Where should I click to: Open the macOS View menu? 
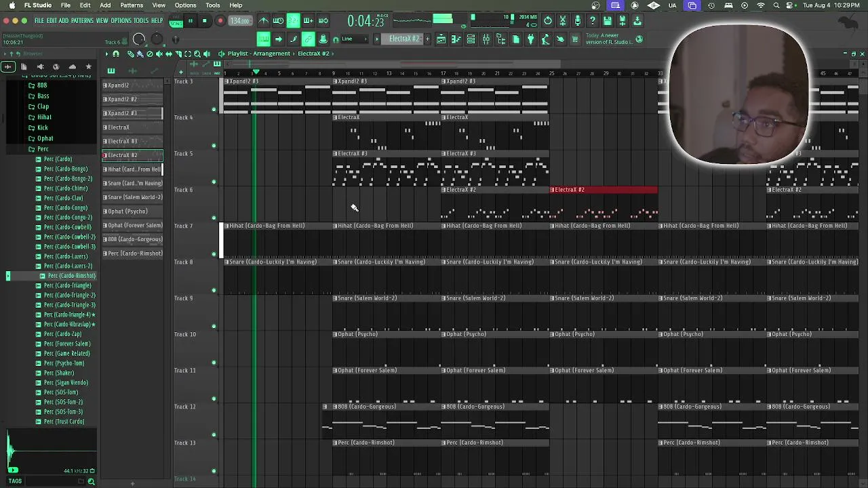tap(159, 5)
